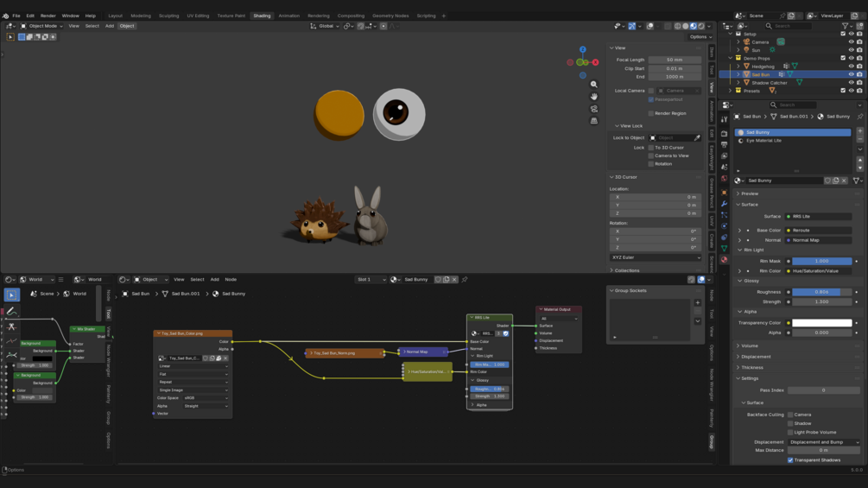The height and width of the screenshot is (488, 868).
Task: Click the Blender logo menu icon
Action: 5,16
